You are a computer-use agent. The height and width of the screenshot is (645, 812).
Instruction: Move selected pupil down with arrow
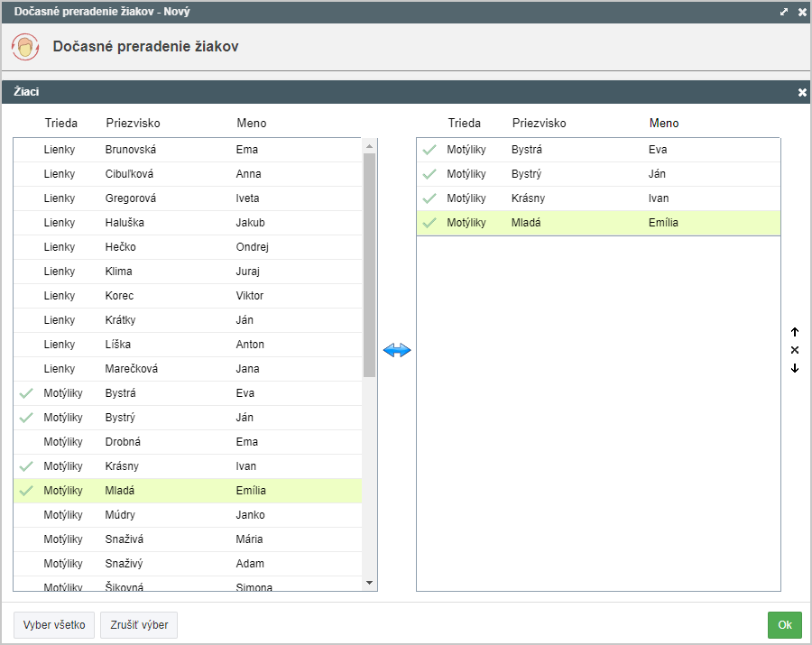click(x=795, y=368)
